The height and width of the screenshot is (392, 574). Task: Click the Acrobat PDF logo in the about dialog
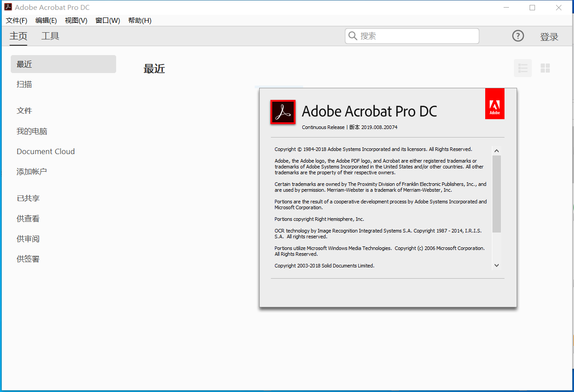283,112
